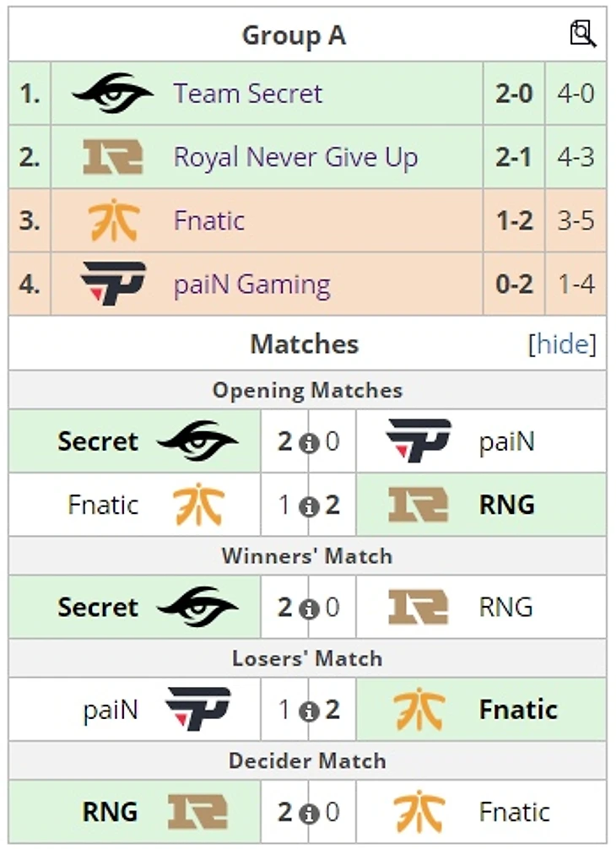616x849 pixels.
Task: Click the Group A header title
Action: (293, 35)
